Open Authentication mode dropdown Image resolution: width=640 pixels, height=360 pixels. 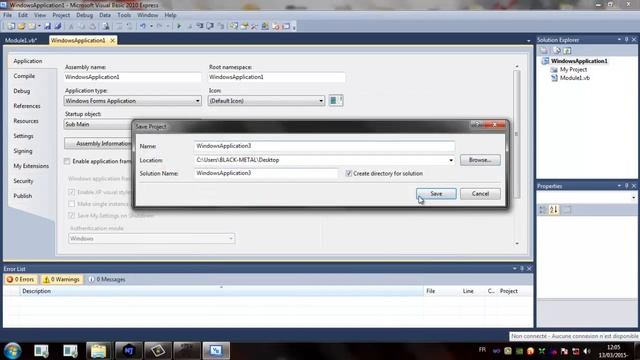pos(151,239)
